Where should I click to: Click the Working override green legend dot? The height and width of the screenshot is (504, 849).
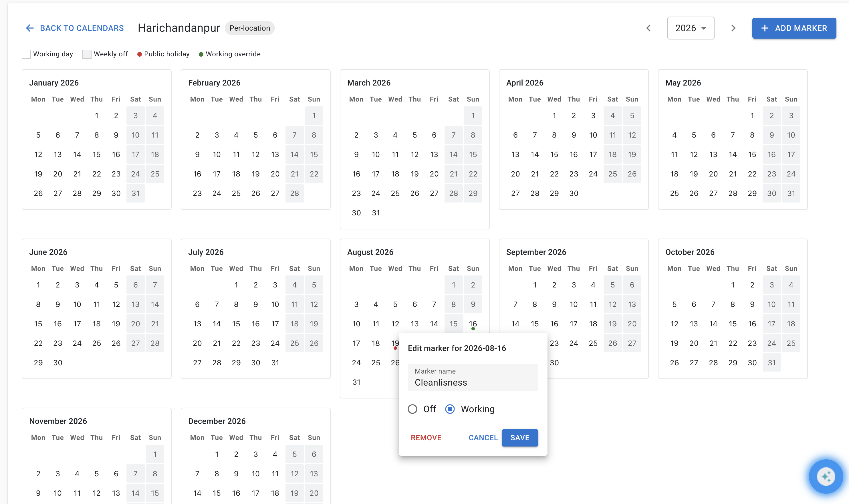[201, 54]
